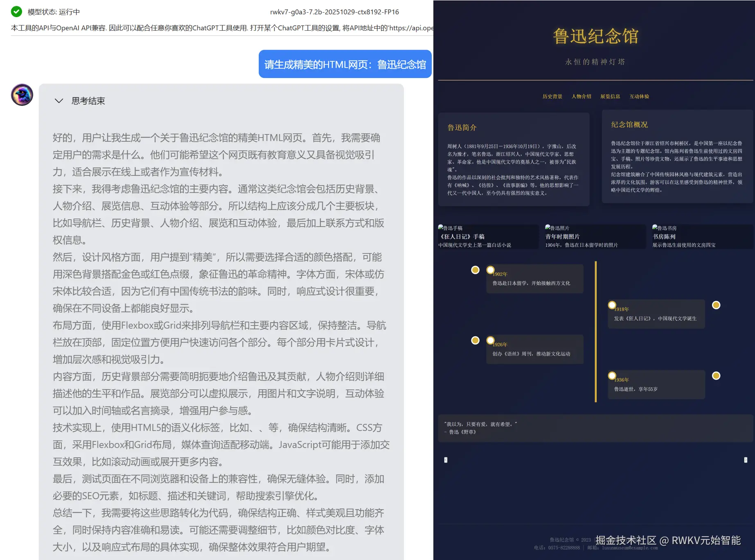755x560 pixels.
Task: Click the exhibit caption 中国现代文学史上第一篇白话小说
Action: [475, 245]
